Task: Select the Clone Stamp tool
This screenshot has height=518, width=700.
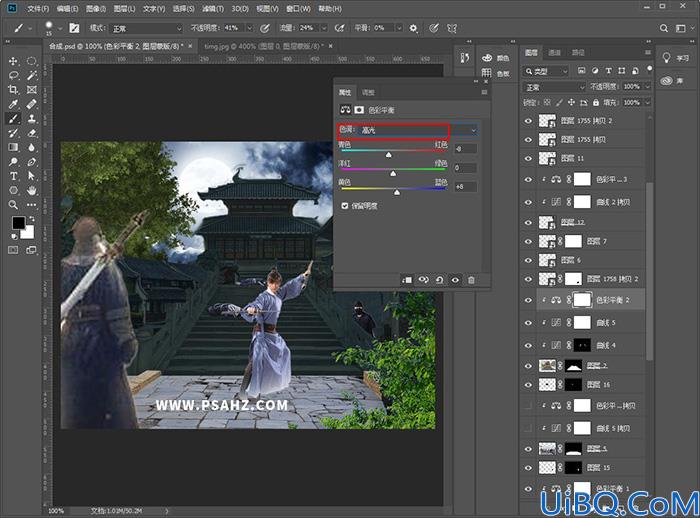Action: 31,119
